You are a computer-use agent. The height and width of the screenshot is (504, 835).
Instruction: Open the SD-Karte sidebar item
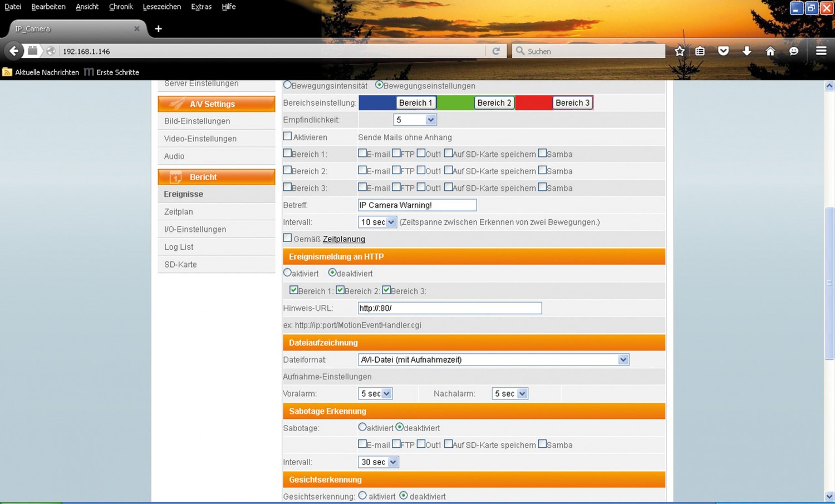[180, 265]
